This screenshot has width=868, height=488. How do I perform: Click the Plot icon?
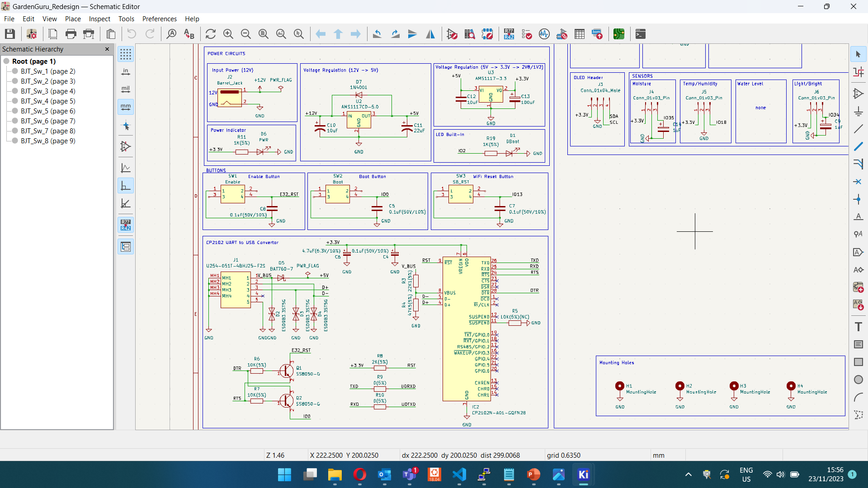(x=89, y=34)
